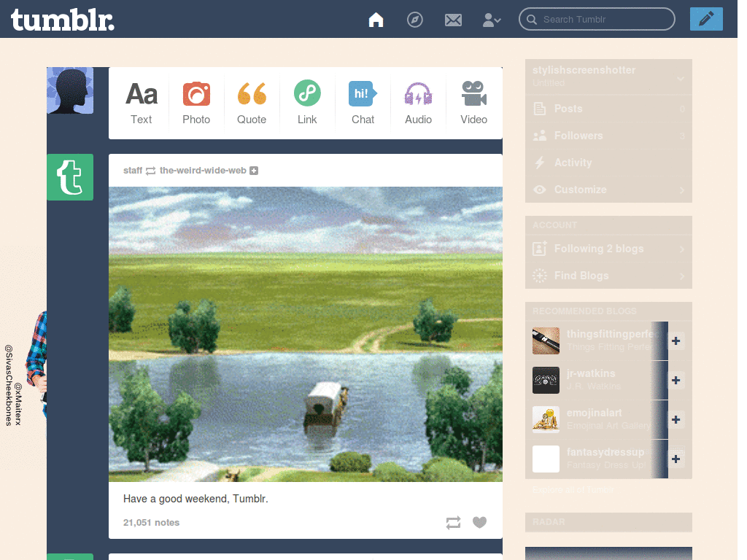Open recommended blog thingsfittingperfectly
The height and width of the screenshot is (560, 747).
[x=610, y=334]
